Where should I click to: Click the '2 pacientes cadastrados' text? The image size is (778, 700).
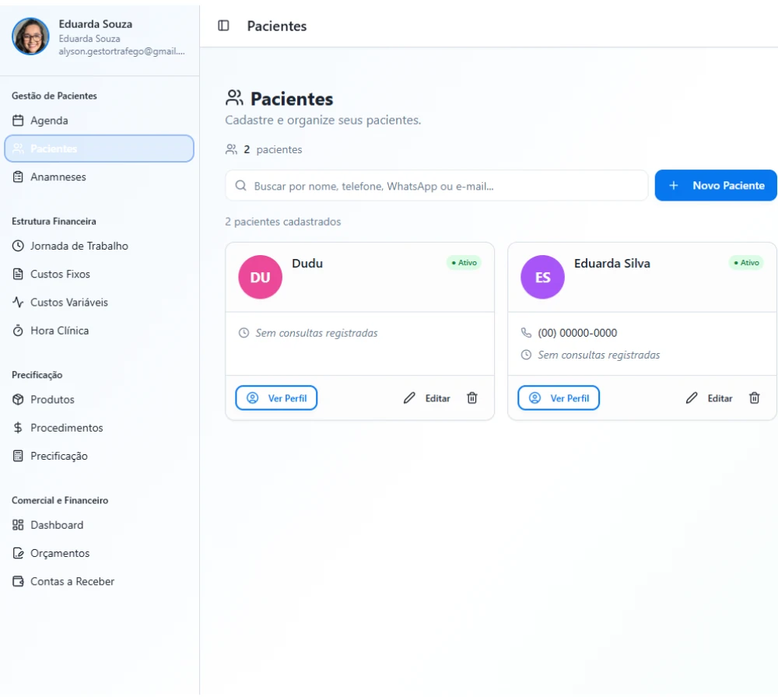tap(283, 222)
